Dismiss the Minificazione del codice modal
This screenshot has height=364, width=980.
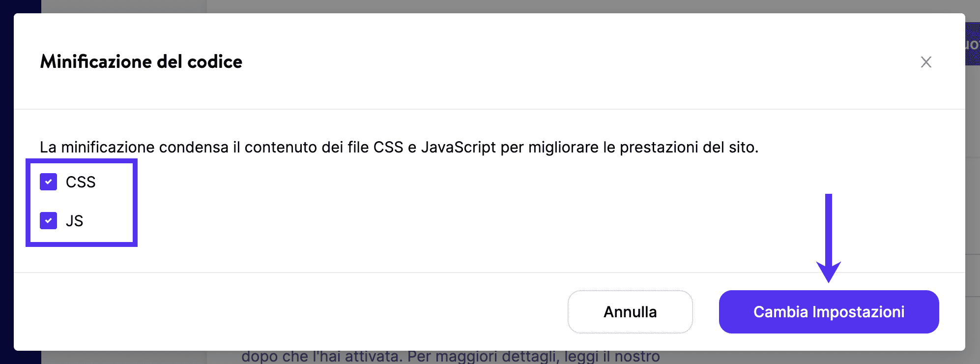tap(926, 62)
